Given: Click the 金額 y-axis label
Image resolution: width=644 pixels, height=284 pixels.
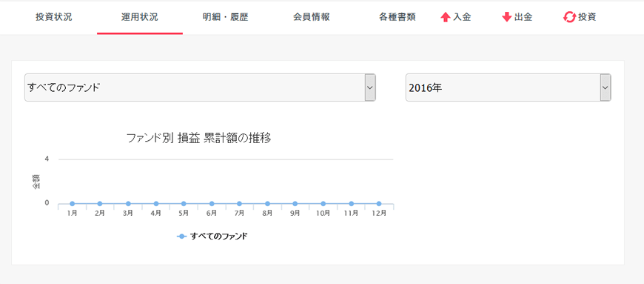Looking at the screenshot, I should 36,182.
